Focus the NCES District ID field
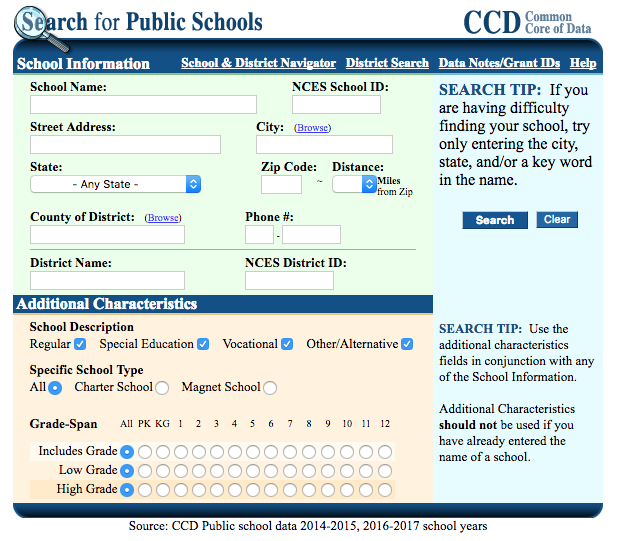Image resolution: width=617 pixels, height=541 pixels. coord(290,281)
